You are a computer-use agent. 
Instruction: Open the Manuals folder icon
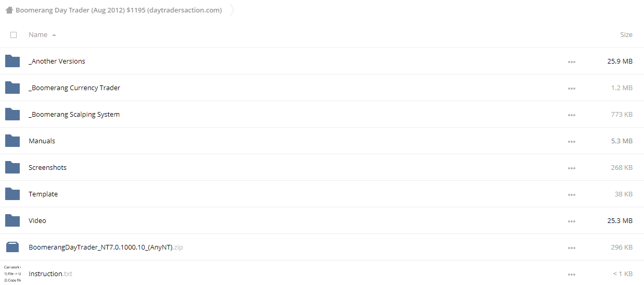click(x=12, y=141)
